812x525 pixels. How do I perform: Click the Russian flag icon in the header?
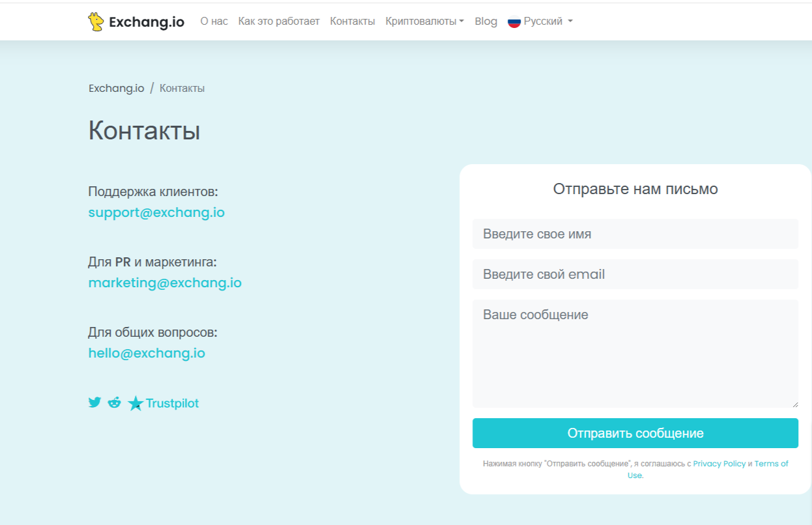[515, 21]
